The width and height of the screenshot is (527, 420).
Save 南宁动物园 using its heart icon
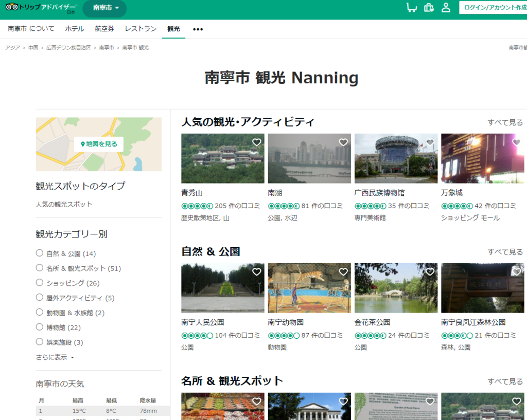343,271
